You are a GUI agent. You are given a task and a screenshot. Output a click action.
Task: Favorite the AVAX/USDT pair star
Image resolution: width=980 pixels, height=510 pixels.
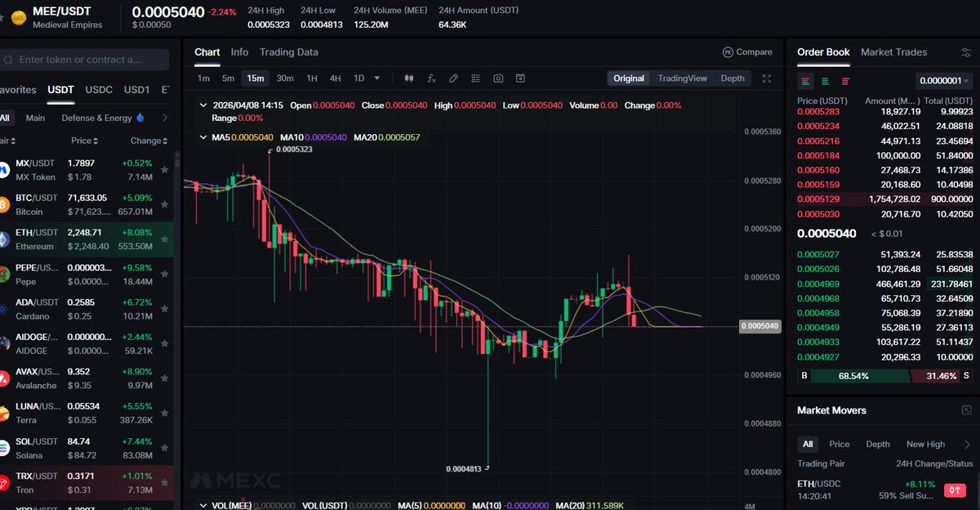pos(165,379)
